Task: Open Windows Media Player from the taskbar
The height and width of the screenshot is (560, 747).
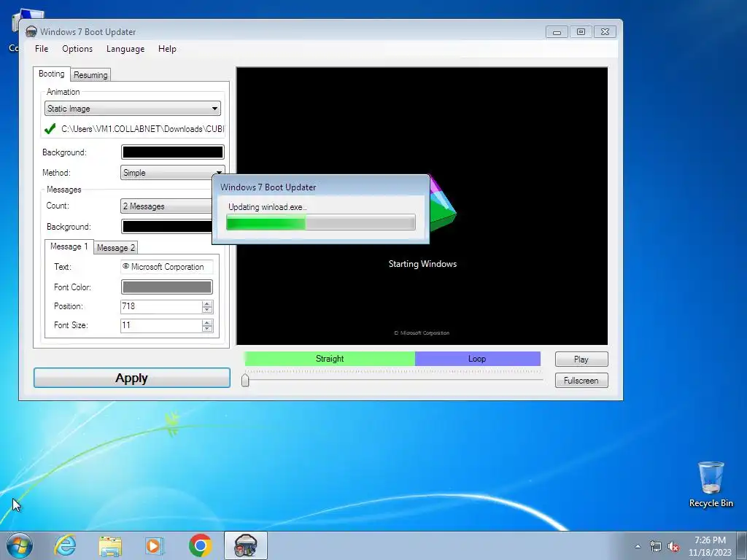Action: [x=155, y=545]
